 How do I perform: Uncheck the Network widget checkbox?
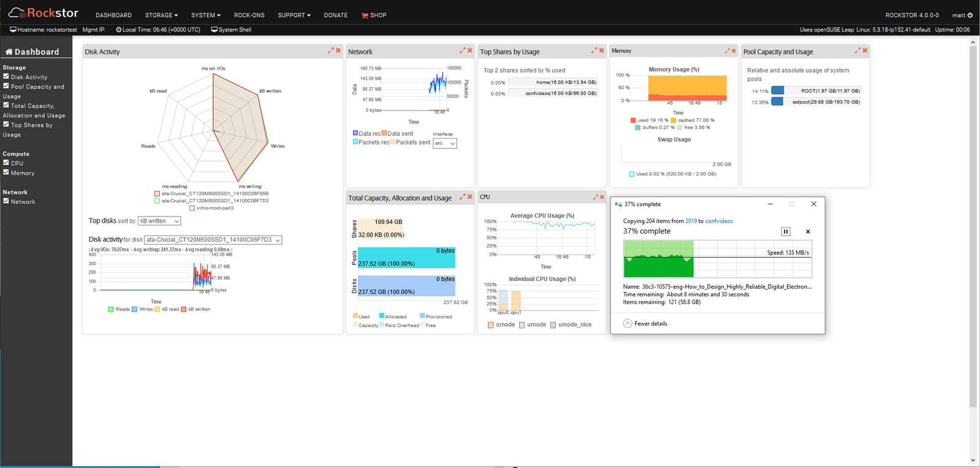pos(6,201)
